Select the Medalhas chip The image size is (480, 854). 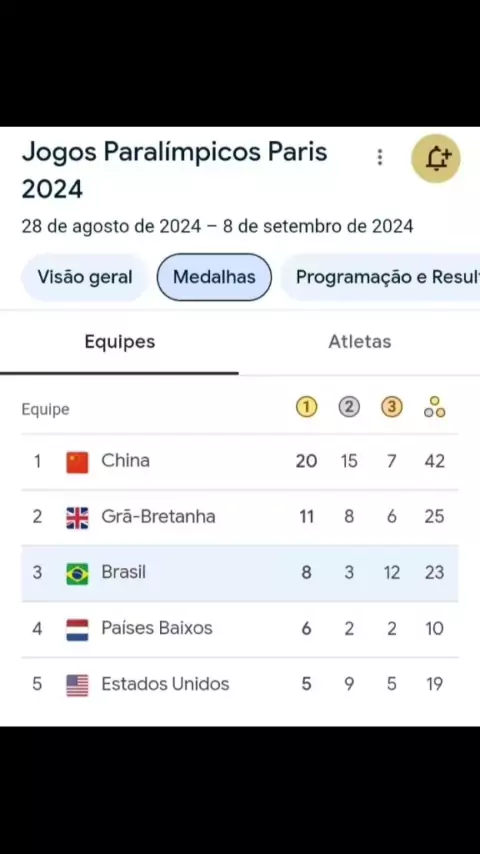coord(214,277)
